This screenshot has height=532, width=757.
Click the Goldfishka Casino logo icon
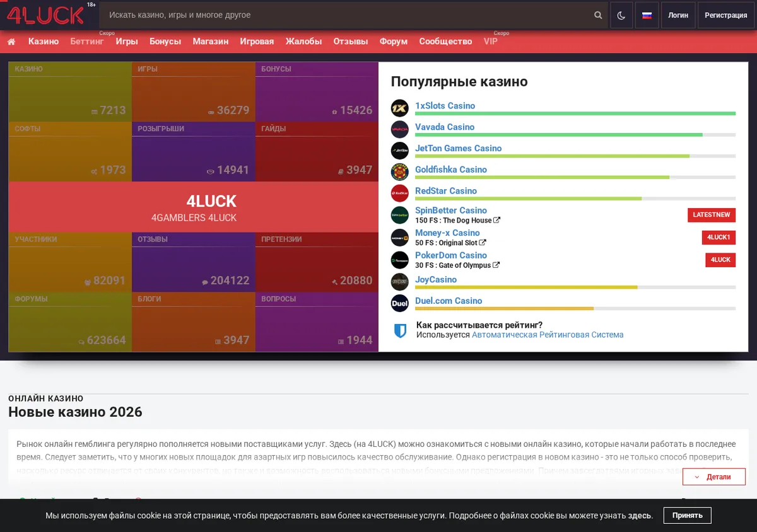pos(400,172)
